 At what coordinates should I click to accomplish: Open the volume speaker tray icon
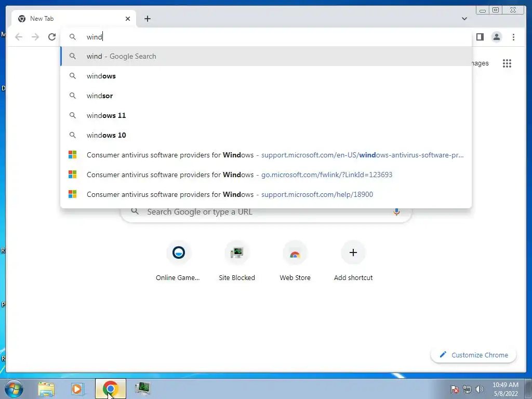[479, 389]
